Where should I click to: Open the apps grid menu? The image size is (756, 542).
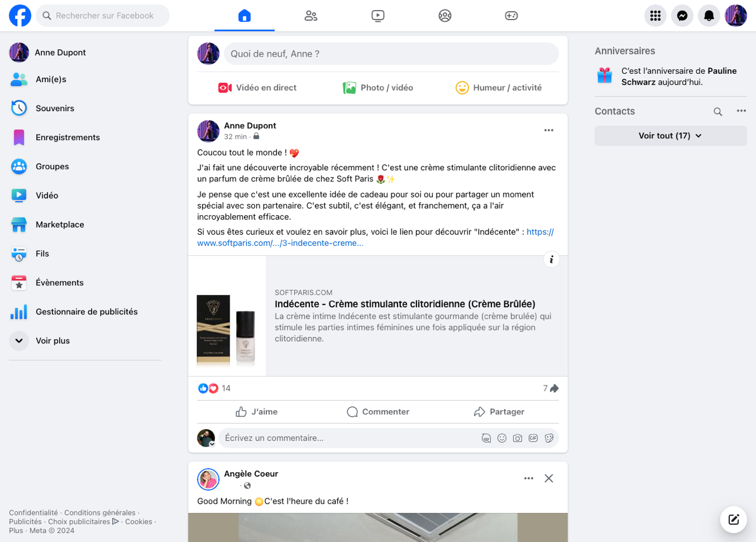click(x=654, y=16)
